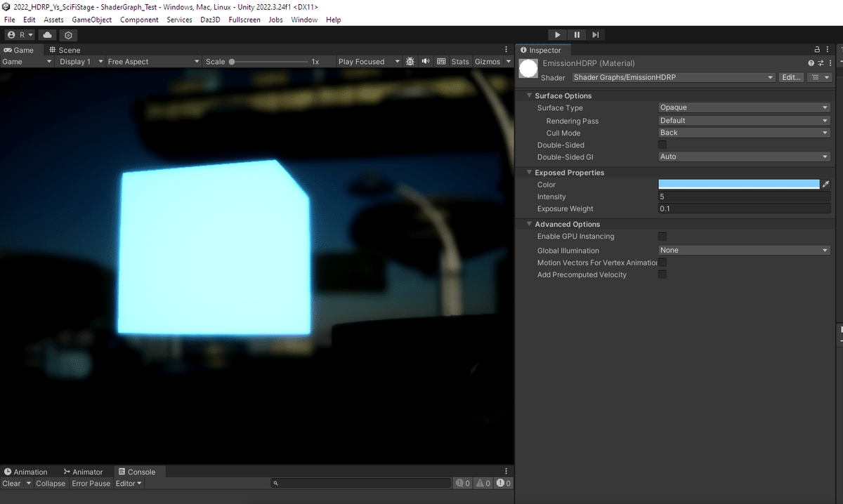
Task: Click the debug/bug icon in Game view toolbar
Action: click(x=410, y=61)
